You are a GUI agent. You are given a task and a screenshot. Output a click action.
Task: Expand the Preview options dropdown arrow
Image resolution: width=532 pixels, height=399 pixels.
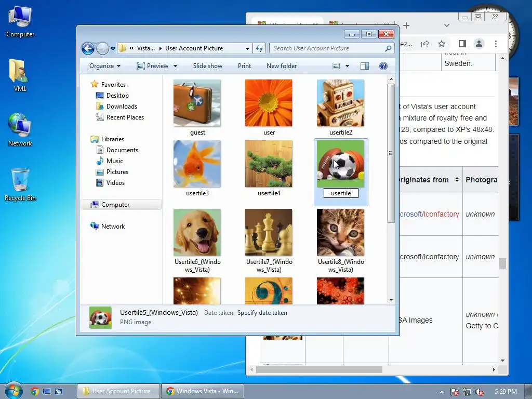(x=176, y=66)
